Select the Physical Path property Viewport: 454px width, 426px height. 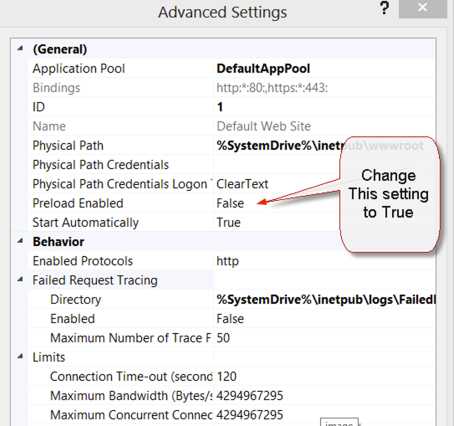click(68, 146)
